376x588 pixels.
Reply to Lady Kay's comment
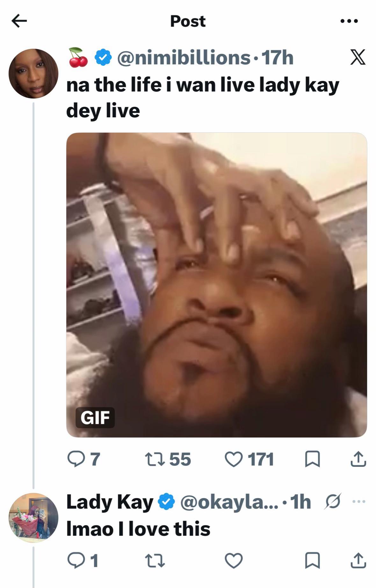coord(83,561)
